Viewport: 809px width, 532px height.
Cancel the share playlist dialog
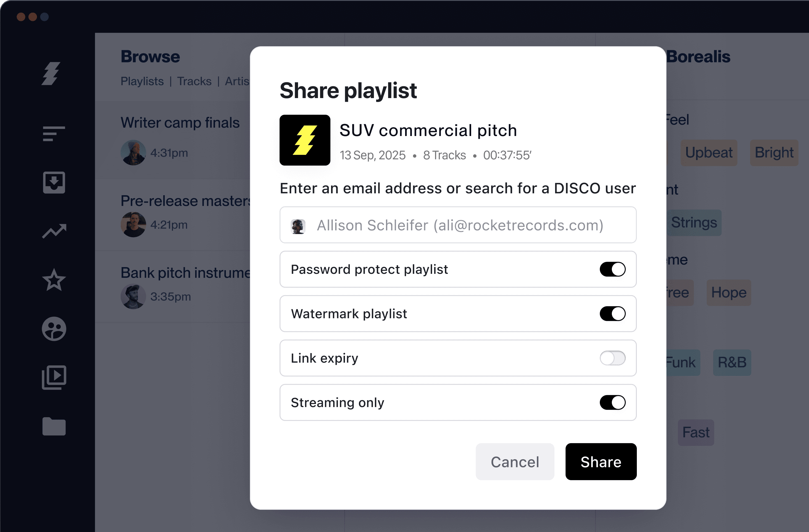pyautogui.click(x=514, y=462)
